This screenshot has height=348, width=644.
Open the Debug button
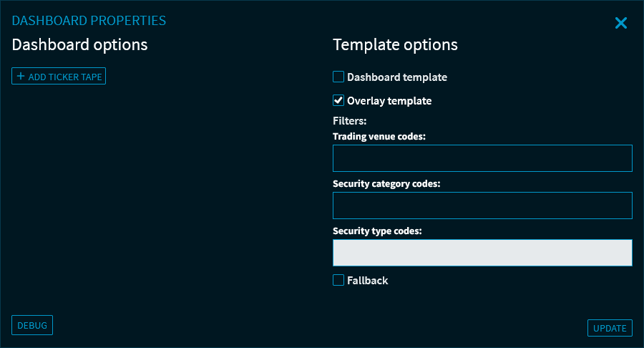[32, 325]
